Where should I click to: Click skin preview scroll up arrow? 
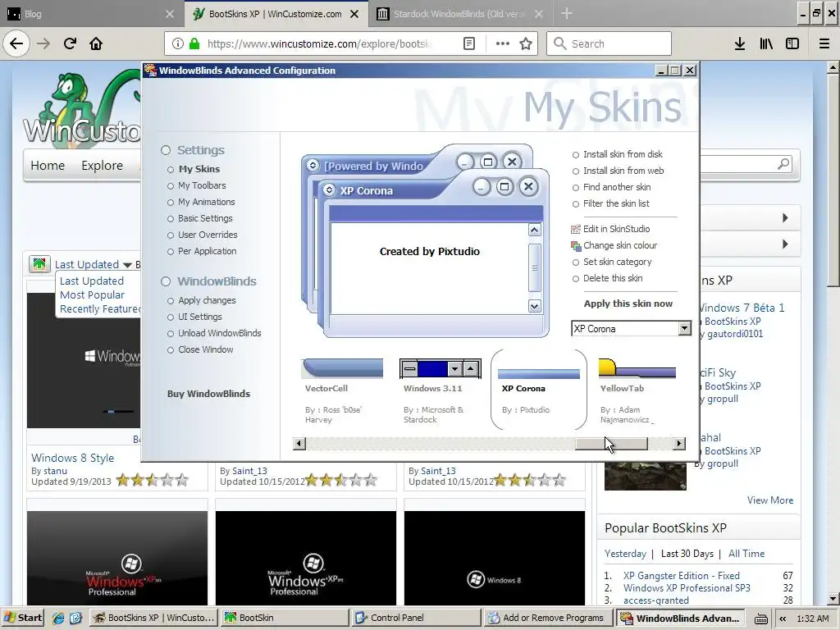pyautogui.click(x=534, y=230)
